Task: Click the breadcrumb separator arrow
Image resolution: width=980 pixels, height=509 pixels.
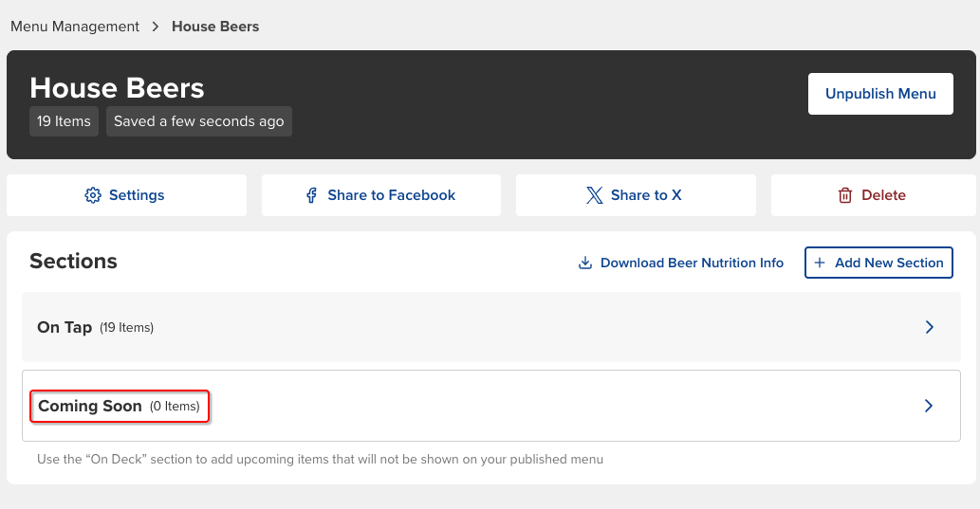Action: (156, 27)
